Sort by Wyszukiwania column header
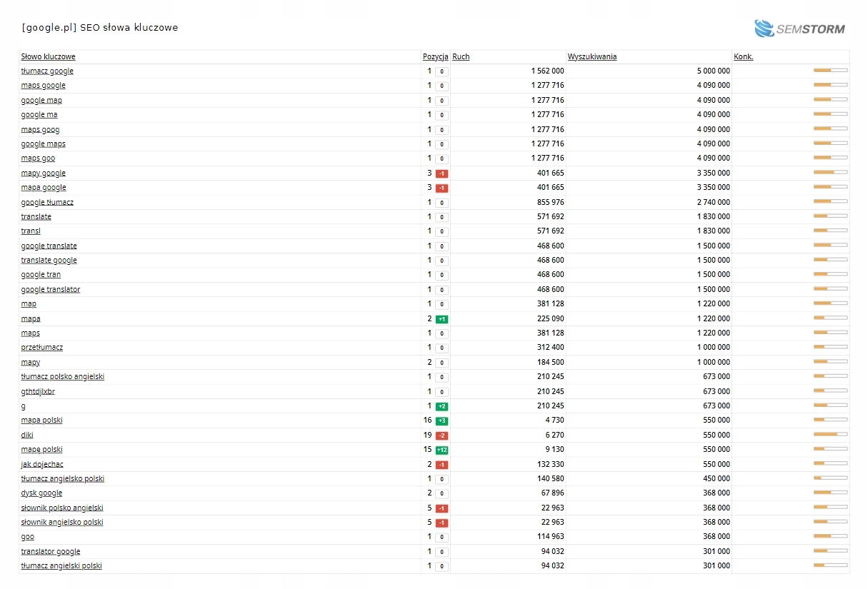 point(592,57)
